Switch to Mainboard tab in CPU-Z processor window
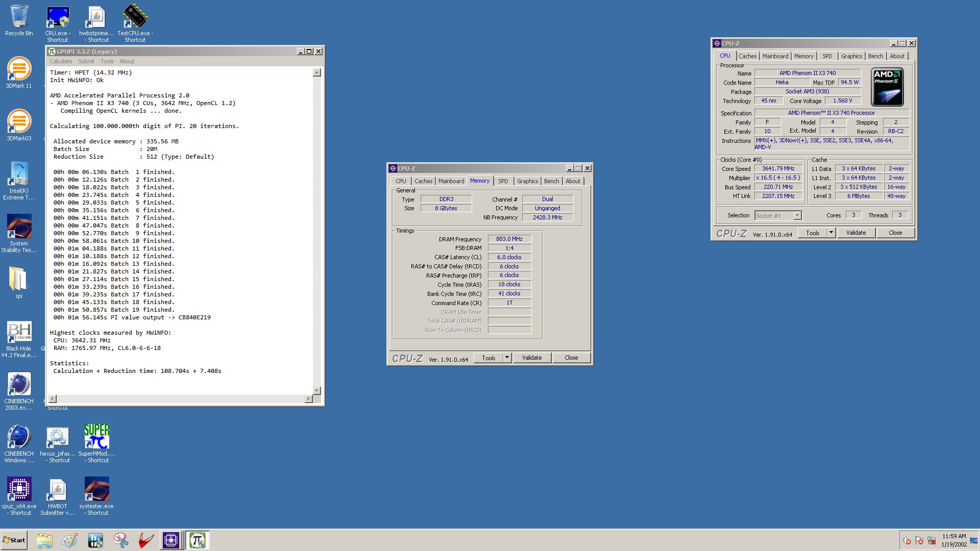The height and width of the screenshot is (551, 980). [x=775, y=56]
